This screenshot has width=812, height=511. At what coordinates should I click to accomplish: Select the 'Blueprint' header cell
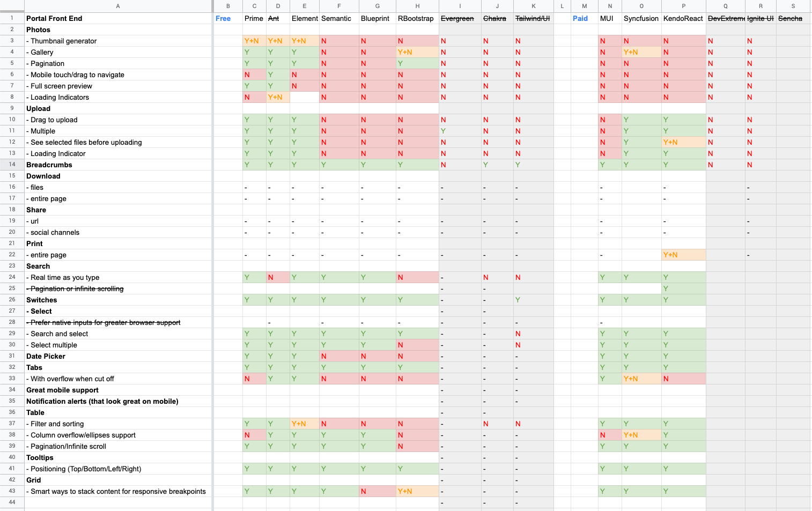click(x=378, y=18)
